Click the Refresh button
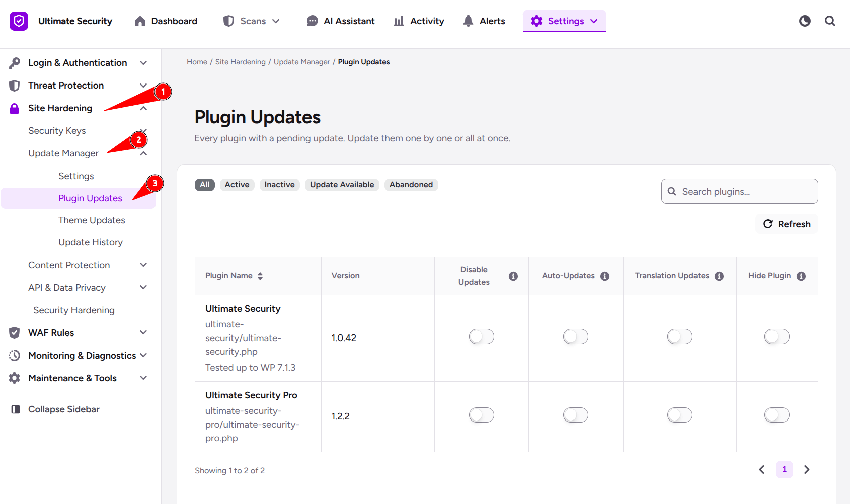This screenshot has height=504, width=850. pyautogui.click(x=787, y=224)
